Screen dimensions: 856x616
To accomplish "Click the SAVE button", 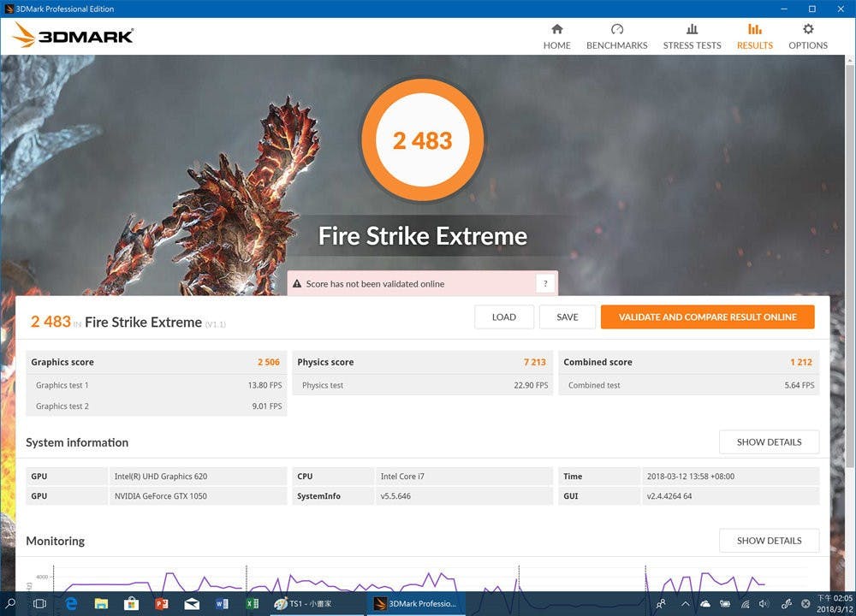I will [568, 317].
